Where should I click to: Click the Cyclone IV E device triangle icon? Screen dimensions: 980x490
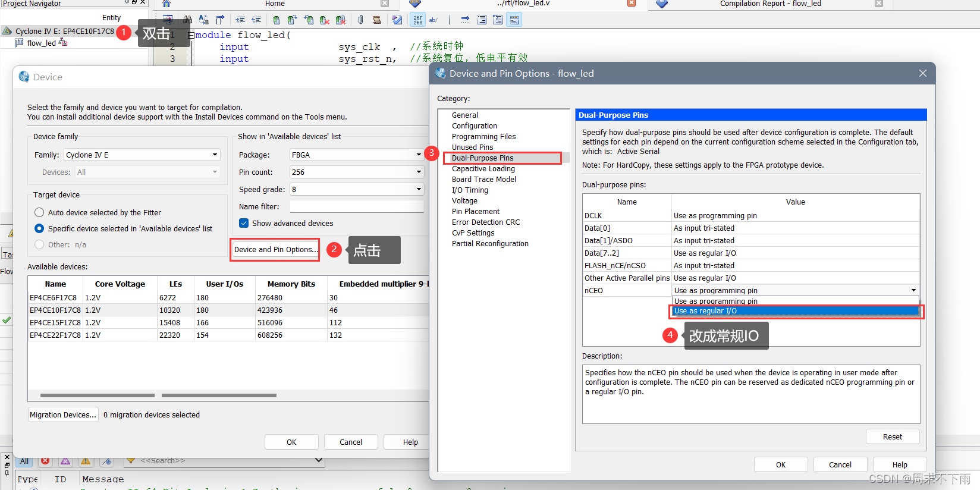(7, 31)
